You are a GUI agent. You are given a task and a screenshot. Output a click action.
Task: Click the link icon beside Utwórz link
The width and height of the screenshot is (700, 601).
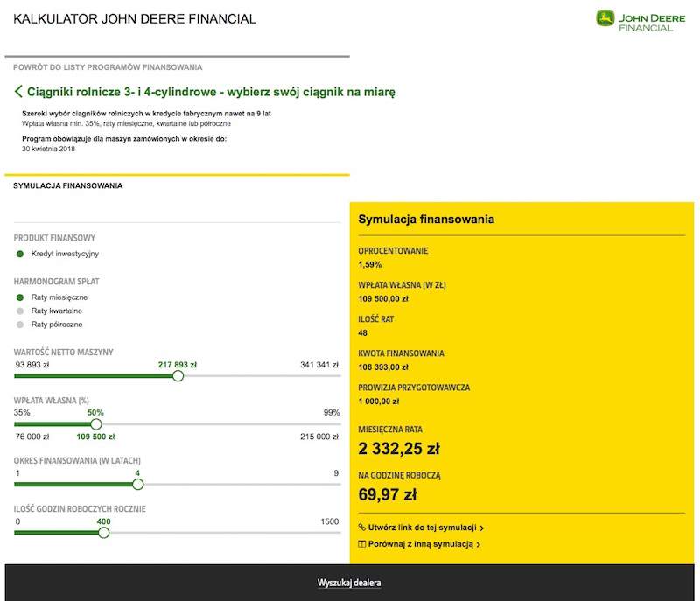point(361,527)
